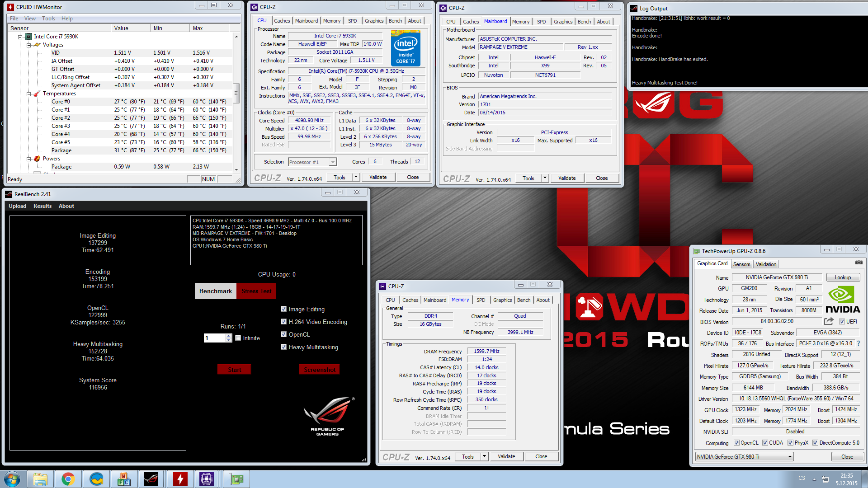Click Validate in the CPU-Z Memory window
Image resolution: width=868 pixels, height=488 pixels.
[x=506, y=456]
